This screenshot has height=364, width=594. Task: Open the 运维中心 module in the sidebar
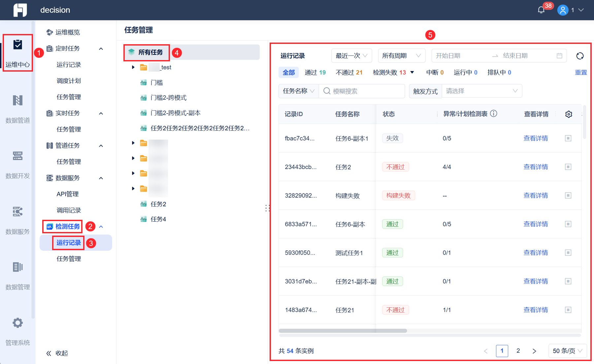tap(18, 53)
